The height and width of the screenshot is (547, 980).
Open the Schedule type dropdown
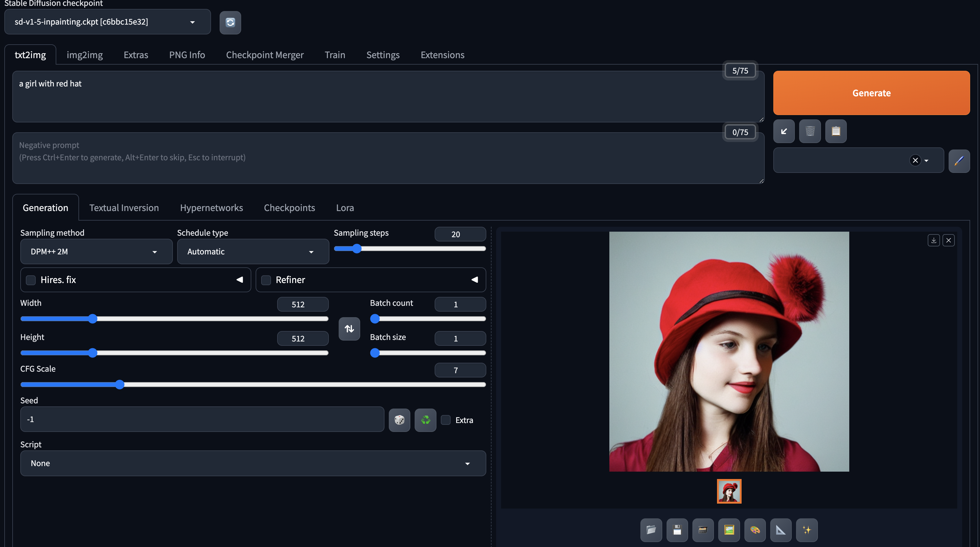click(x=253, y=251)
